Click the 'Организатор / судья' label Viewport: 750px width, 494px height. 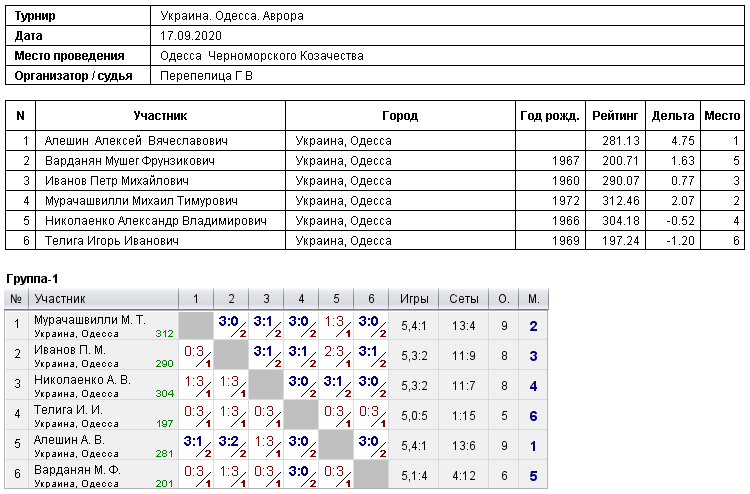click(73, 76)
